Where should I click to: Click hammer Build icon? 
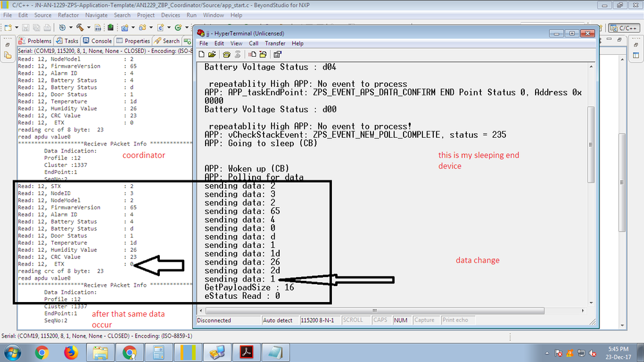tap(80, 28)
